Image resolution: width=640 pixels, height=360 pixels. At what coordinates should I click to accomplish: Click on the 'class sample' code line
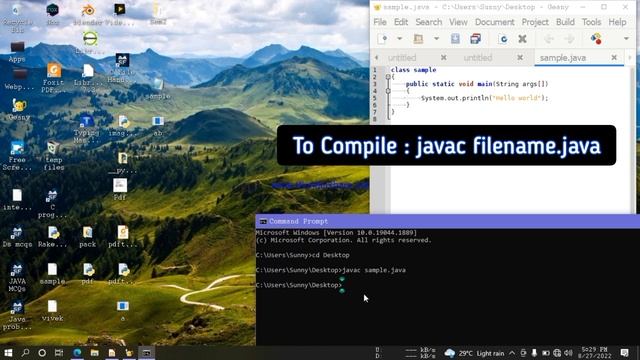point(413,70)
